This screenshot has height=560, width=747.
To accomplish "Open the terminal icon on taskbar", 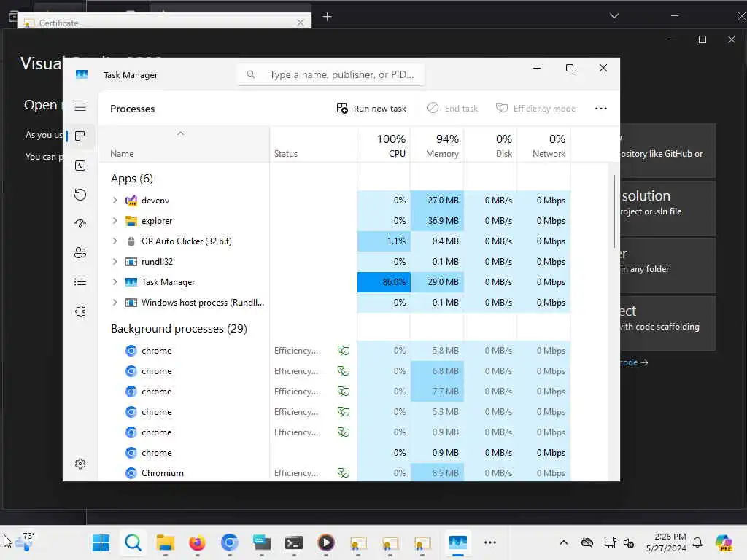I will [x=293, y=542].
